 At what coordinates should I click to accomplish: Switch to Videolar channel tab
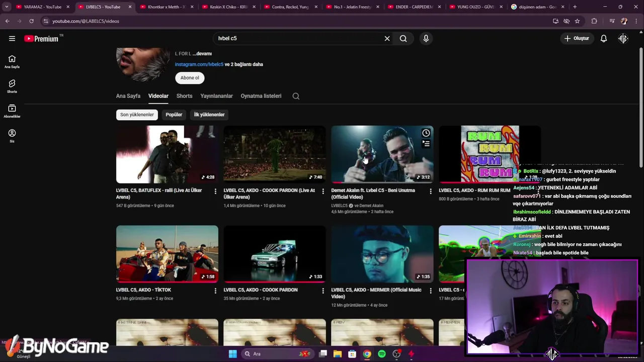coord(158,96)
